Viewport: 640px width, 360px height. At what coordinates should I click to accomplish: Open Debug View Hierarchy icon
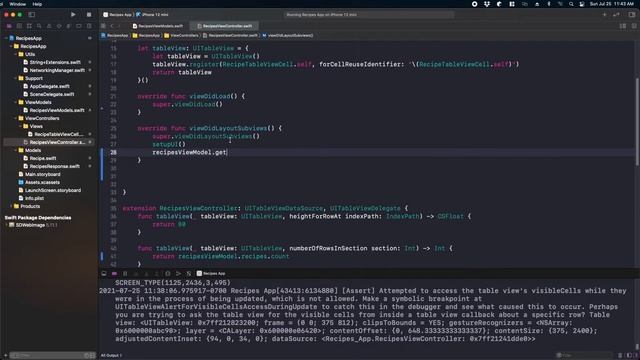tap(168, 273)
